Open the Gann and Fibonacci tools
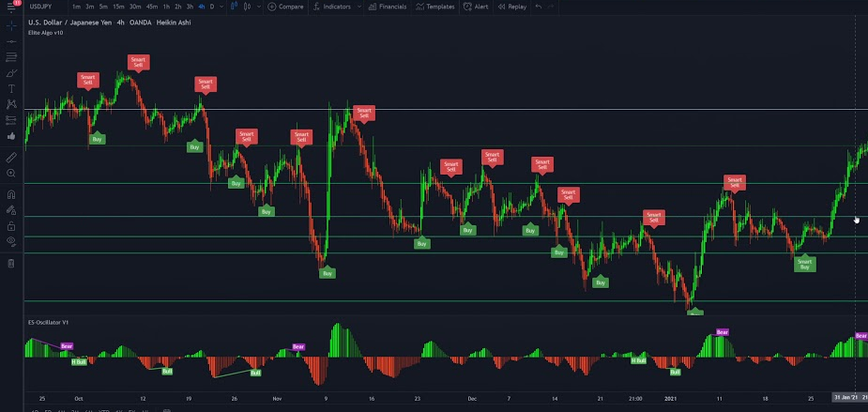The width and height of the screenshot is (868, 412). [x=11, y=57]
